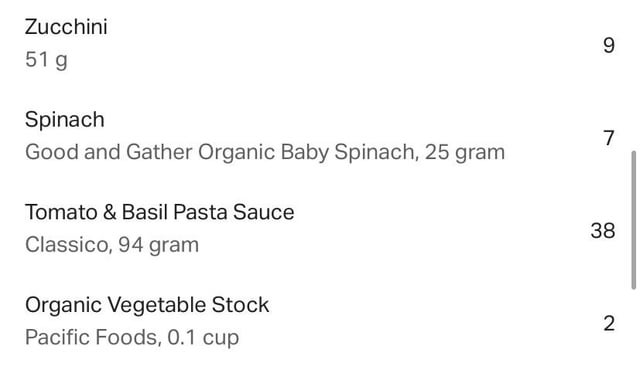Tap vegetable stock calorie value 2
640x373 pixels.
(x=609, y=324)
